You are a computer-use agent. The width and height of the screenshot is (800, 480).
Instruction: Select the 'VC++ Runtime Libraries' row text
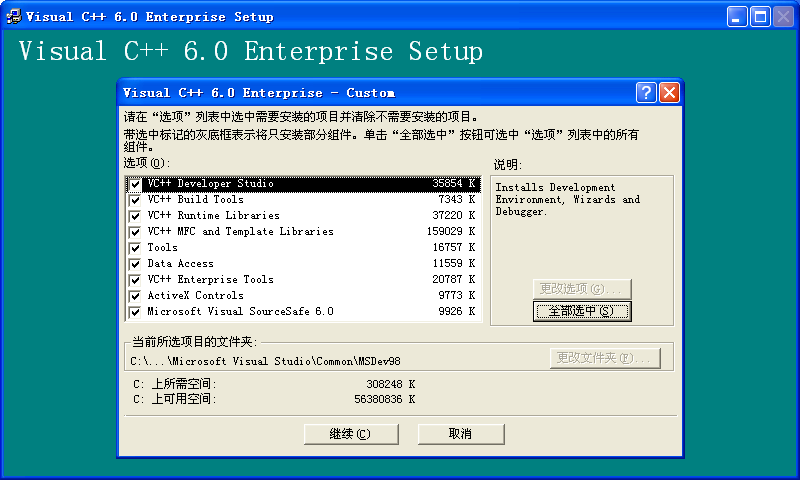pos(213,215)
